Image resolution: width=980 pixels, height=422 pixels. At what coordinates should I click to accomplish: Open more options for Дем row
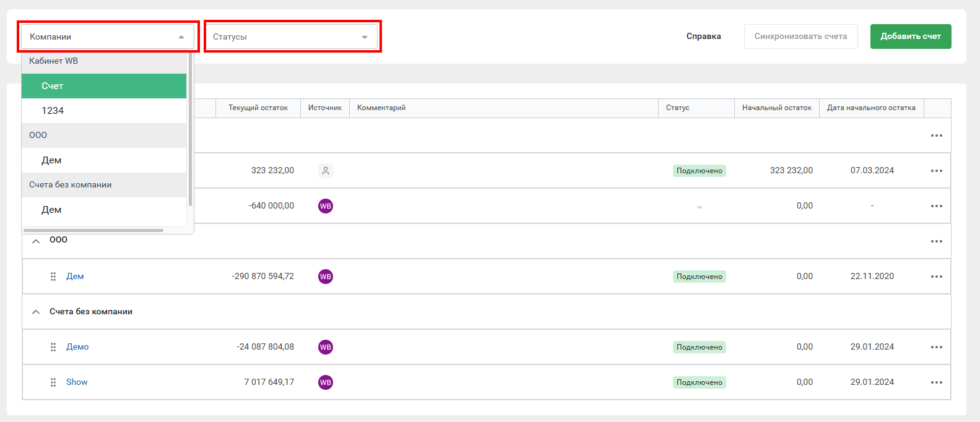pos(937,277)
